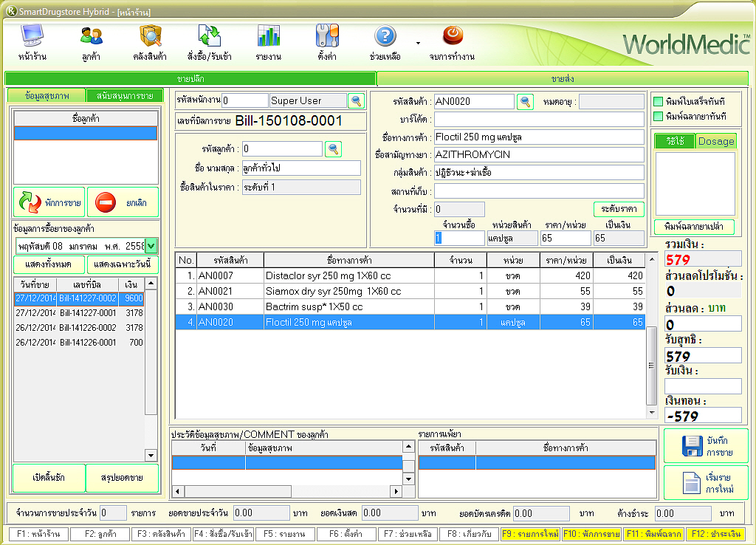756x545 pixels.
Task: Click the รหัสสินค้า column header in table
Action: tap(230, 261)
